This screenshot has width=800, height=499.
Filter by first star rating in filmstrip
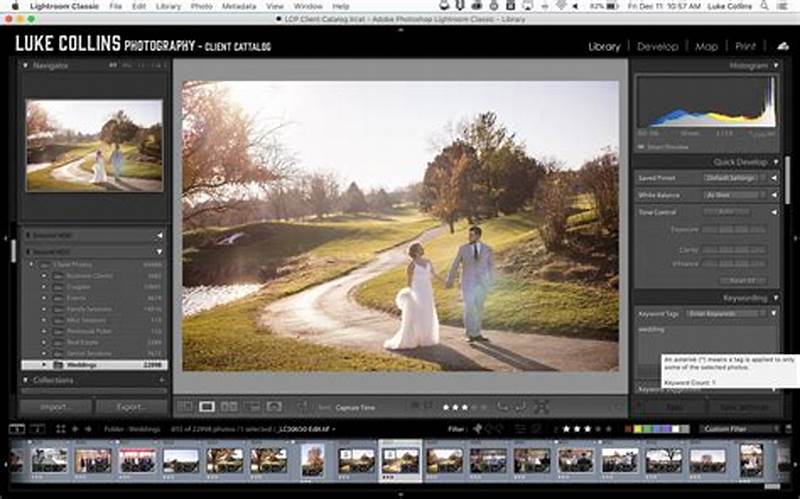[566, 429]
